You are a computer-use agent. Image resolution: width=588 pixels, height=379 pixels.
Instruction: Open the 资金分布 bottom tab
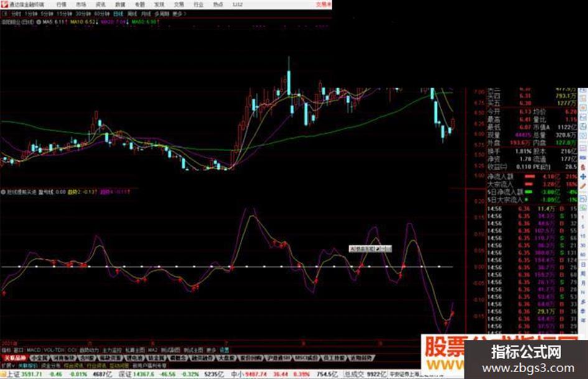tap(50, 365)
